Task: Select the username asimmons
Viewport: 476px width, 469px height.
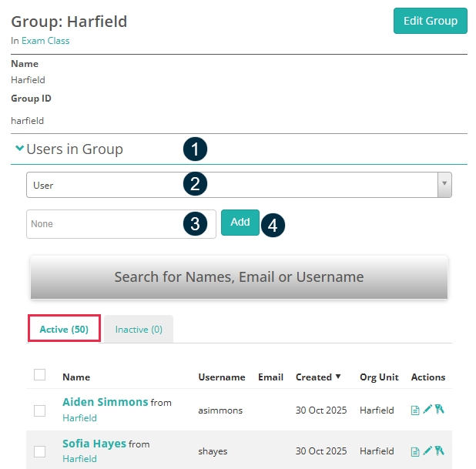Action: [220, 410]
